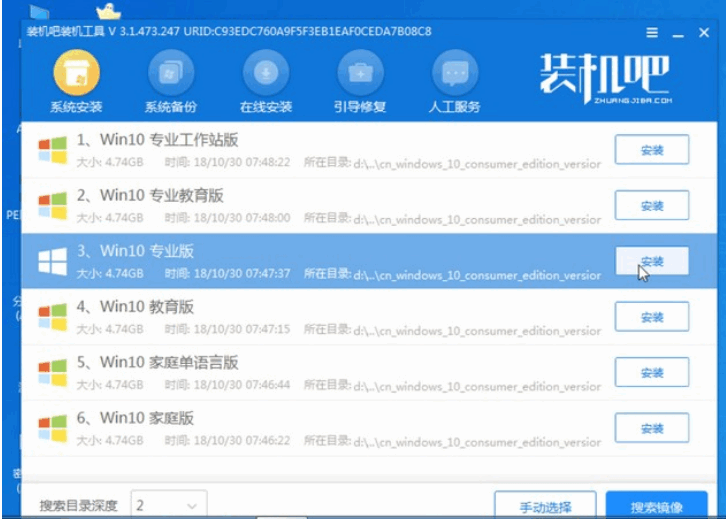Select the row titled 3、Win10 专业版
The width and height of the screenshot is (726, 519).
pyautogui.click(x=369, y=261)
